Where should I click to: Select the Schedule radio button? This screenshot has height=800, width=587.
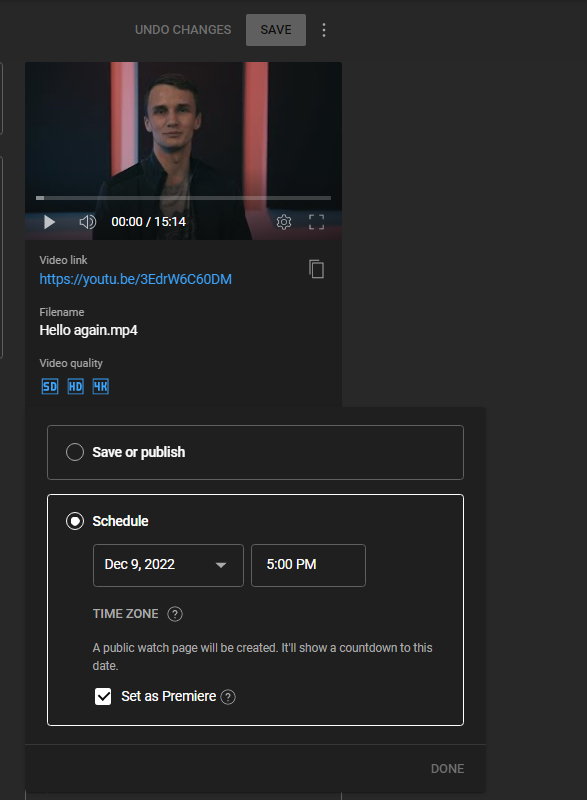tap(75, 521)
